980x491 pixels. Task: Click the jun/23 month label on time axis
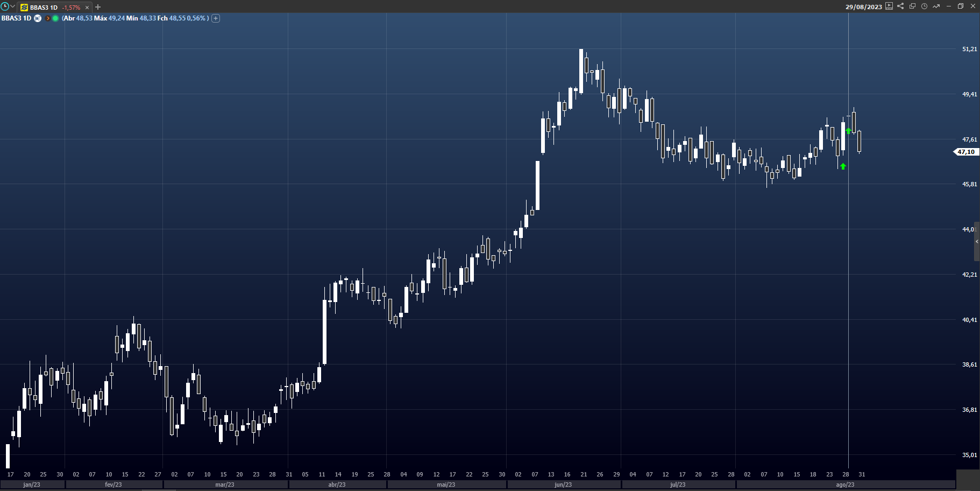[x=563, y=485]
